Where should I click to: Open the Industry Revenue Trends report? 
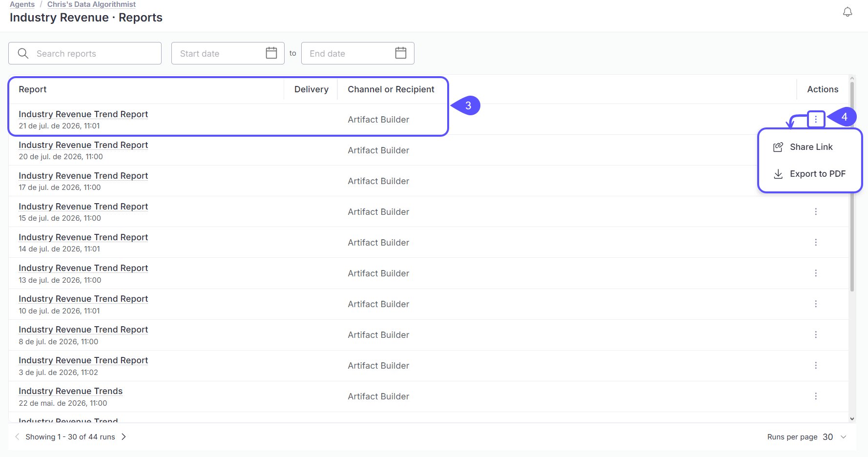tap(71, 391)
